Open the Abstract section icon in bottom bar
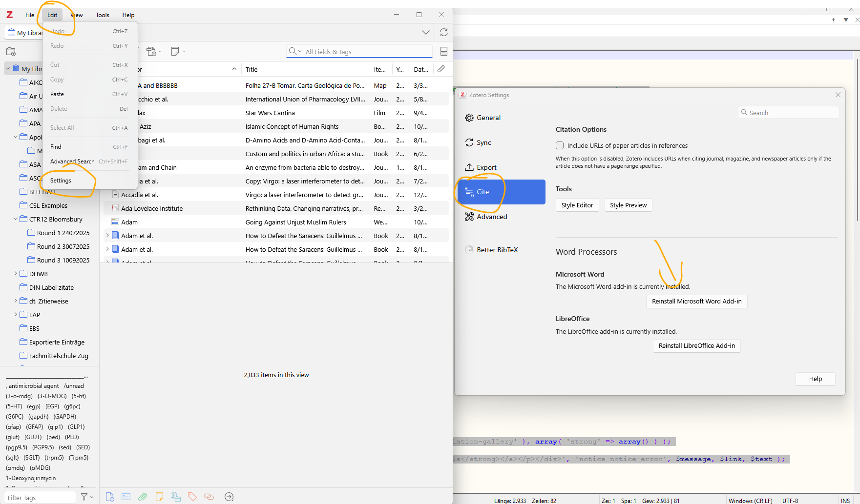This screenshot has width=860, height=504. click(126, 497)
